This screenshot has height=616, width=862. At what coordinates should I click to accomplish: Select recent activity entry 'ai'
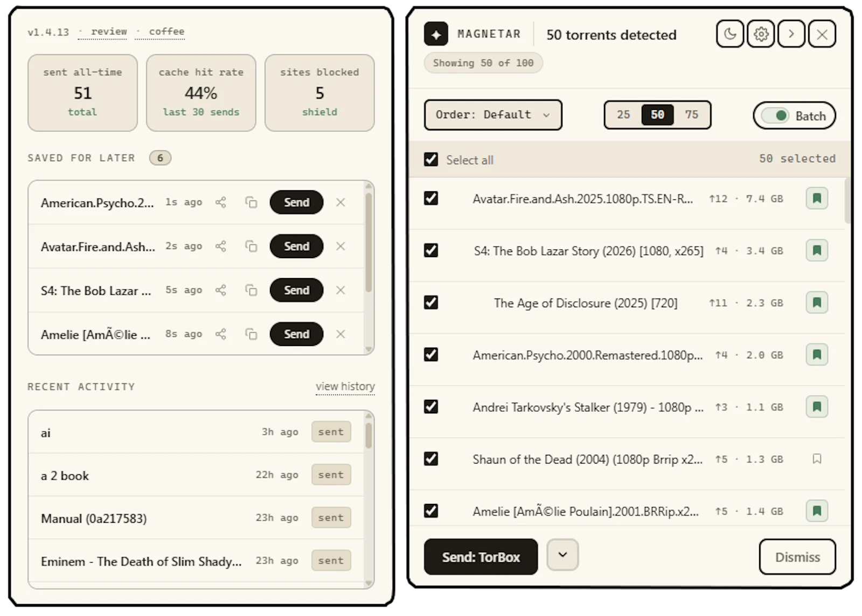tap(196, 432)
